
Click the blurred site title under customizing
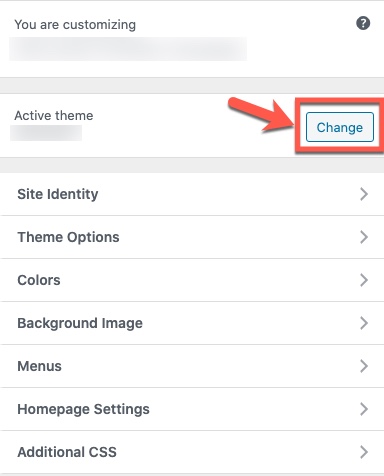[x=128, y=49]
